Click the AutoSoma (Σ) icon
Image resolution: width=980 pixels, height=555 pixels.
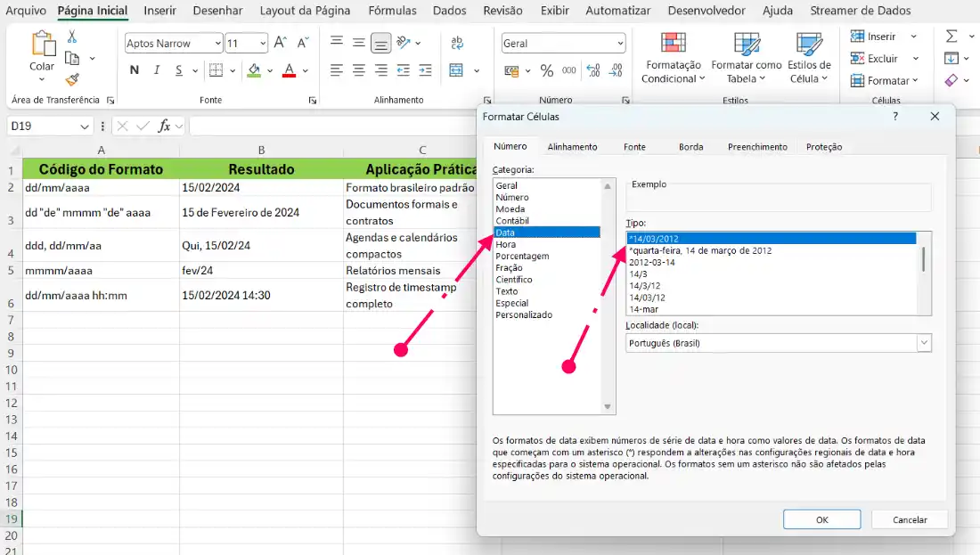(x=953, y=36)
